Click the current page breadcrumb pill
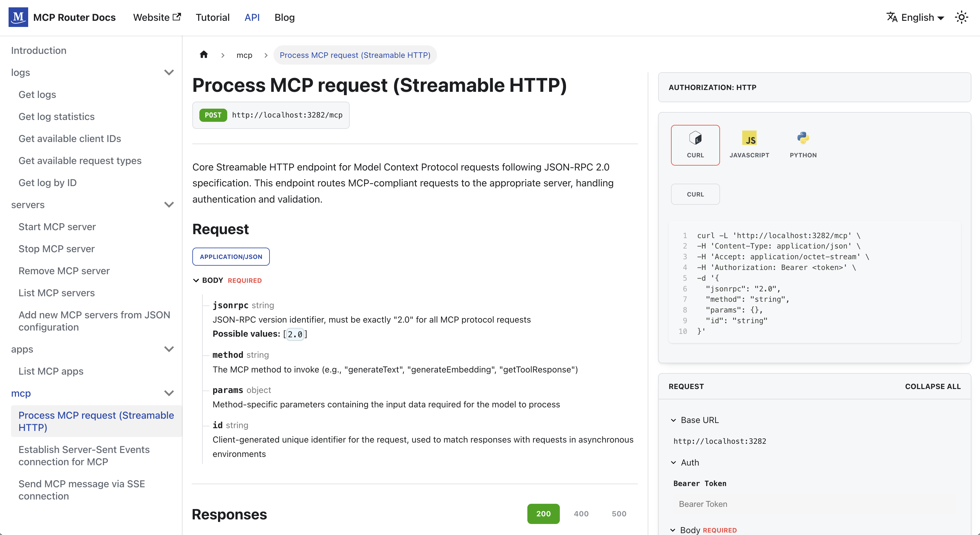Viewport: 980px width, 535px height. tap(355, 55)
